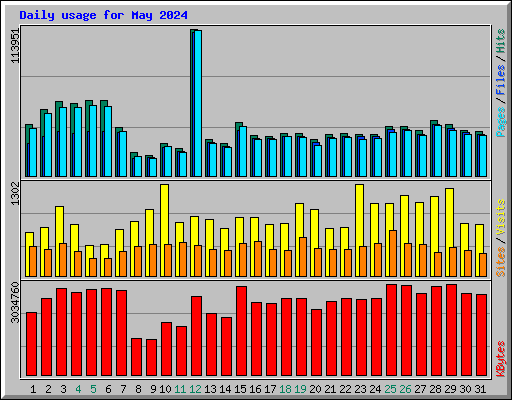Click the 3034760 axis value

15,303
